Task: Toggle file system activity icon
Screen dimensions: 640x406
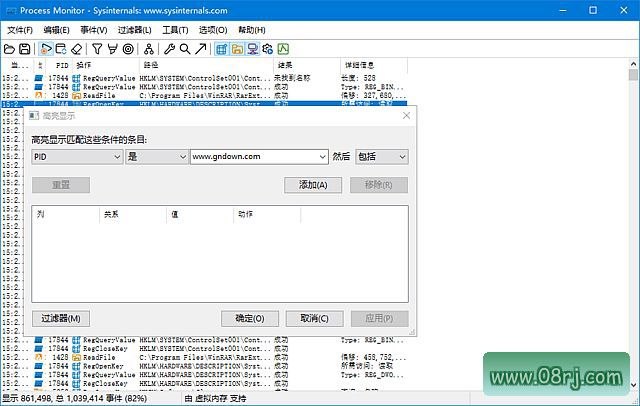Action: (237, 49)
